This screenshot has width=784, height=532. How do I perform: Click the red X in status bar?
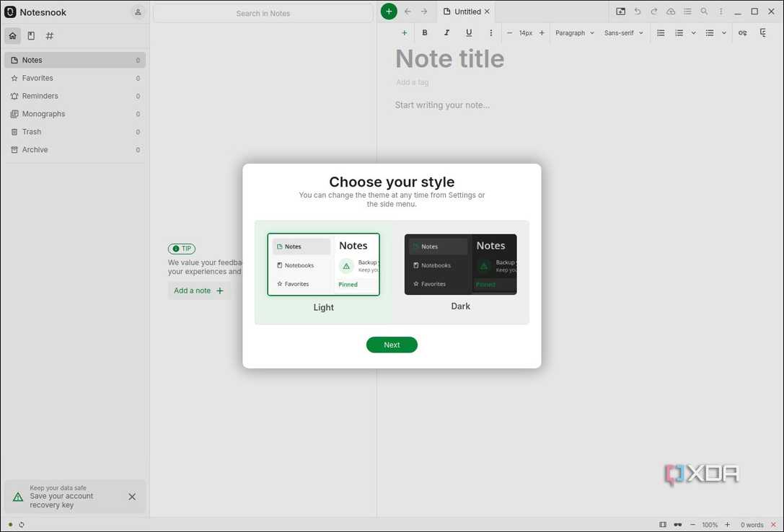(773, 525)
